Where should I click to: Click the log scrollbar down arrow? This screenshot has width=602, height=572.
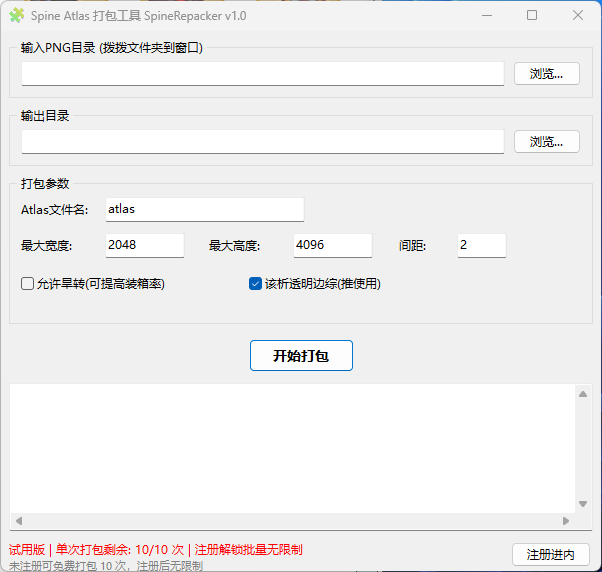point(583,504)
